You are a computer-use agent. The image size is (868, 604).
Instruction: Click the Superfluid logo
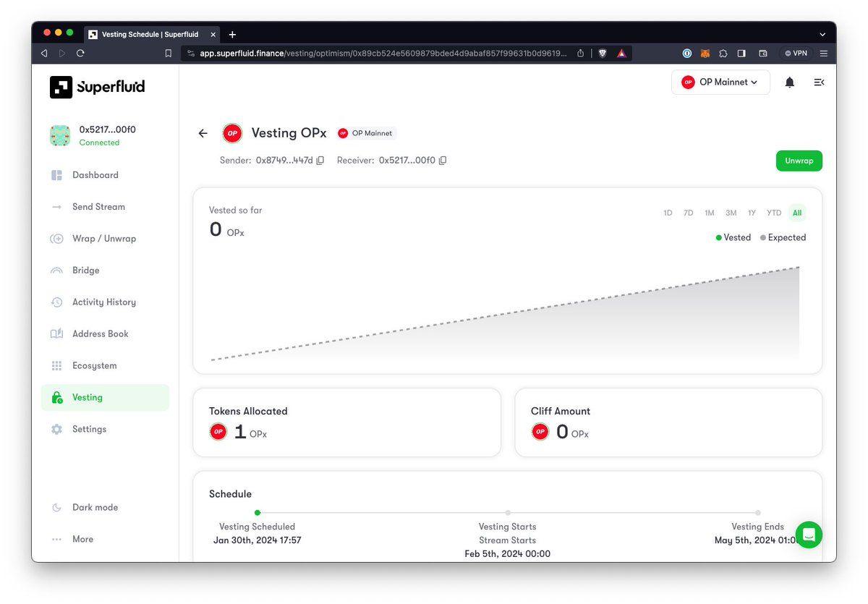point(97,87)
